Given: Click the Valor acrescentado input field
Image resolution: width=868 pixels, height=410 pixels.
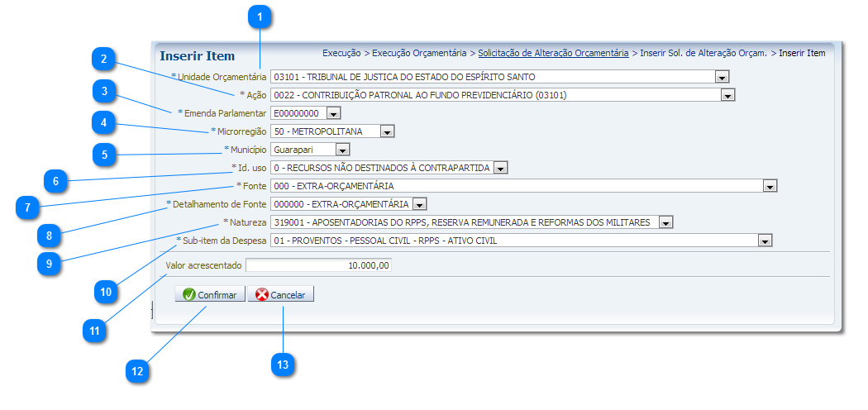Looking at the screenshot, I should point(318,265).
